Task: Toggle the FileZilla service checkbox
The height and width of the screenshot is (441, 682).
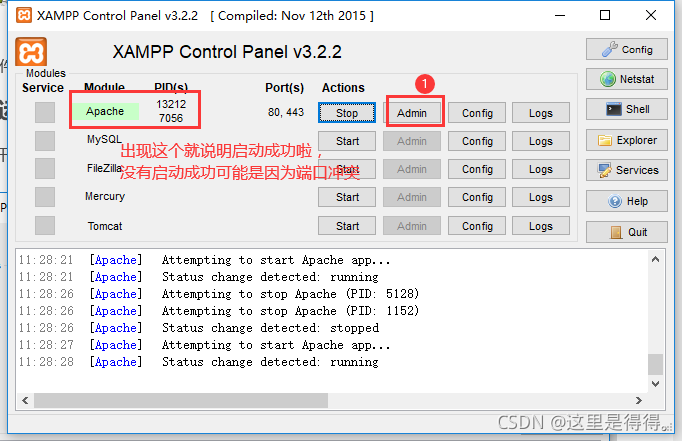Action: point(45,169)
